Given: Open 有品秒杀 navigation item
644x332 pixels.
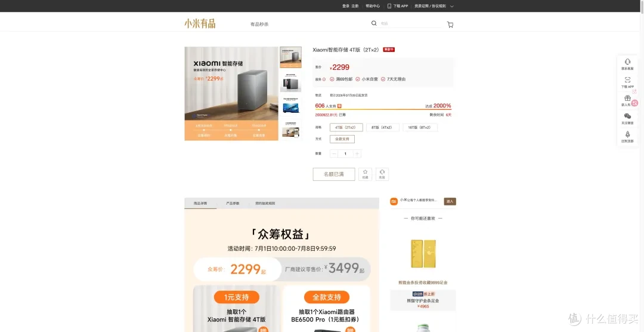Looking at the screenshot, I should [259, 24].
